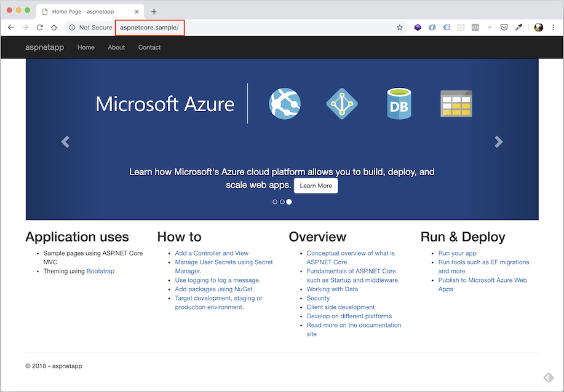Open Develop on different platforms
Image resolution: width=564 pixels, height=392 pixels.
coord(349,316)
